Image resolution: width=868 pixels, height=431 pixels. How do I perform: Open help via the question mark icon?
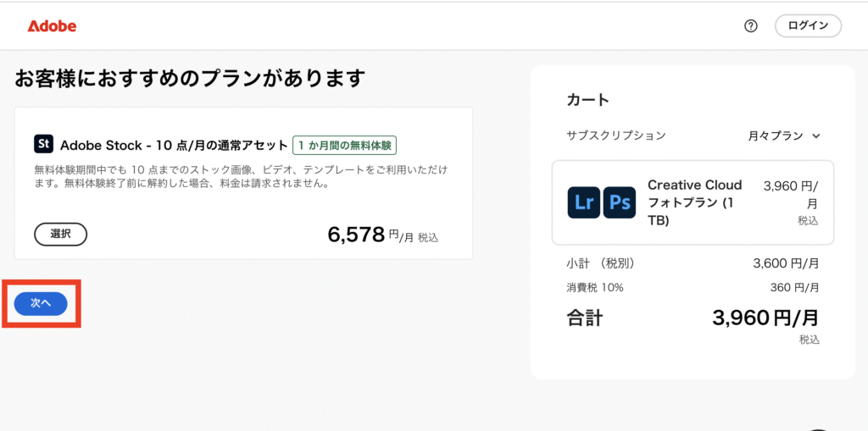[x=750, y=26]
